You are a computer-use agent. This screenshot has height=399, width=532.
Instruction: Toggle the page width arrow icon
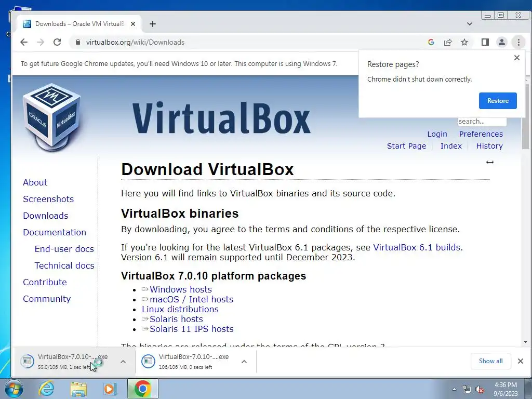point(489,162)
